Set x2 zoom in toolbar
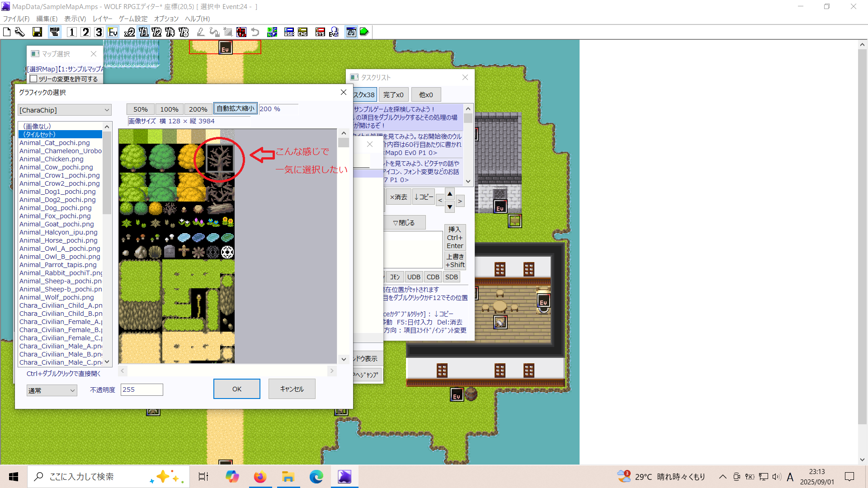This screenshot has width=868, height=488. click(129, 32)
